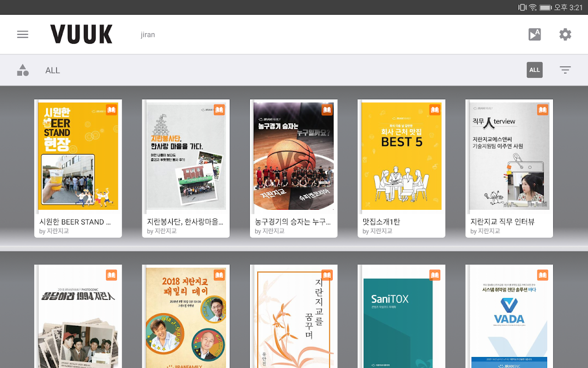Tap 'by 지란지교' under BEER STAND title
This screenshot has width=588, height=368.
click(54, 231)
